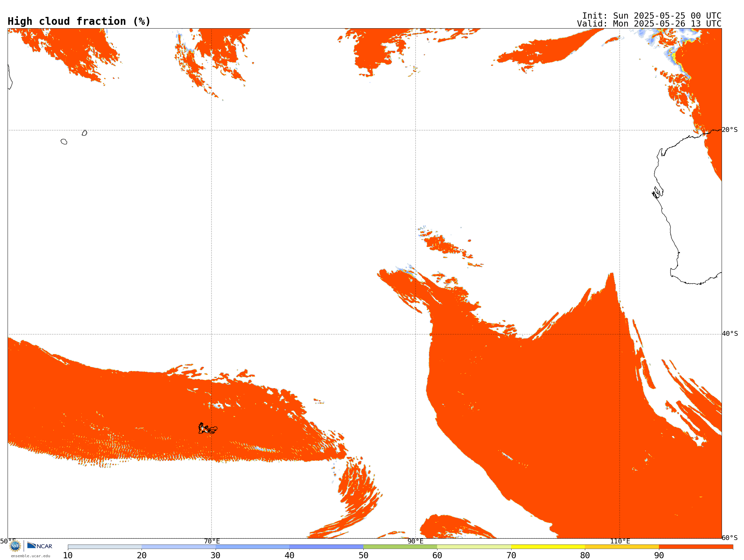Click the 'Valid: Mon 2025-05-26 13 UTC' text
Screen dimensions: 744x560
click(x=649, y=24)
